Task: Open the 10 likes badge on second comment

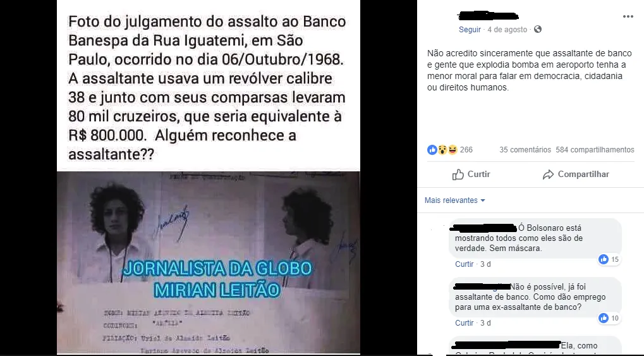Action: click(x=609, y=318)
